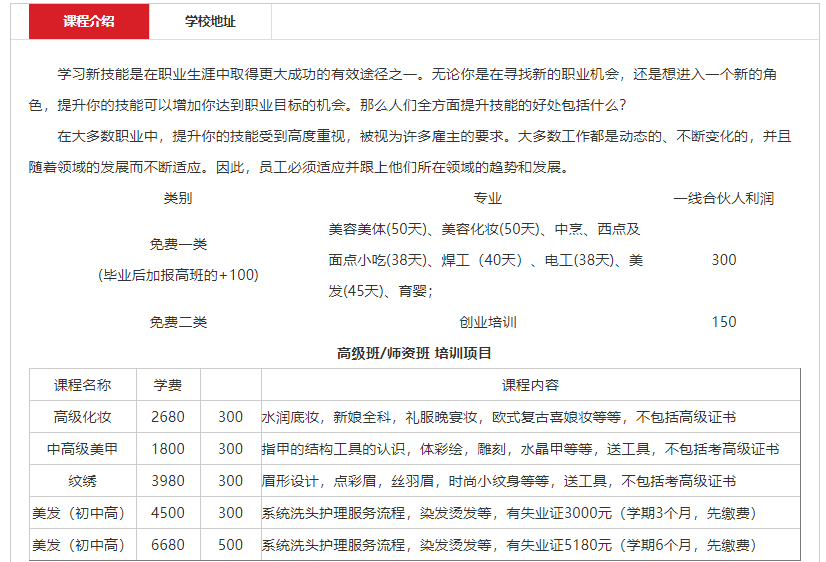
Task: Click the paragraph starting 在大多数职业中
Action: pos(410,152)
